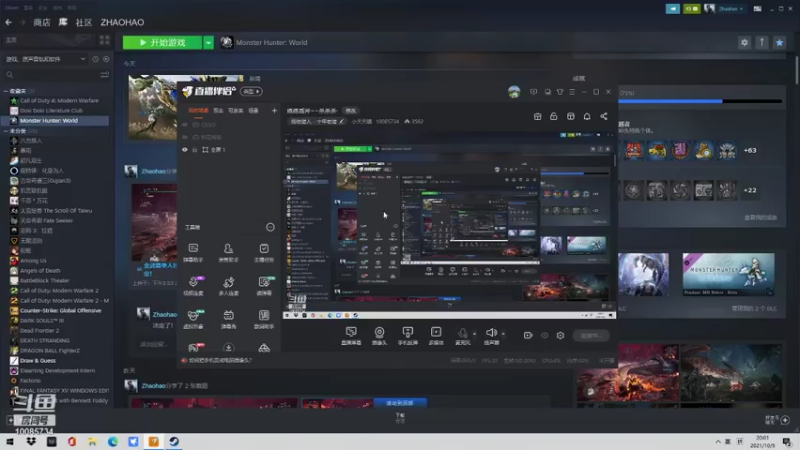Click the green 开始游戏 play button

pos(162,42)
